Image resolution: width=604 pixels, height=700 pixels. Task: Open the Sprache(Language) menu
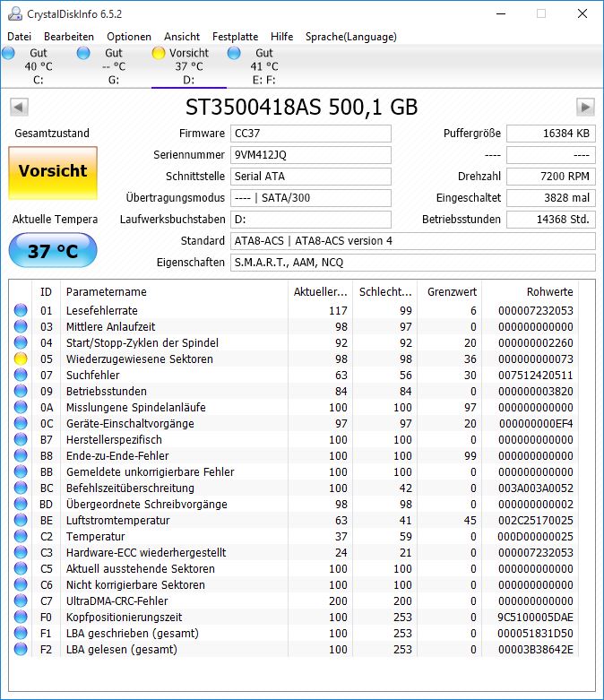(351, 37)
